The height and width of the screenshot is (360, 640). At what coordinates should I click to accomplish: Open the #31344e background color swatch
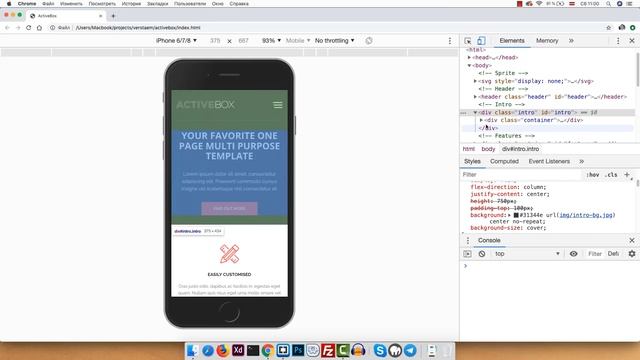[x=516, y=215]
